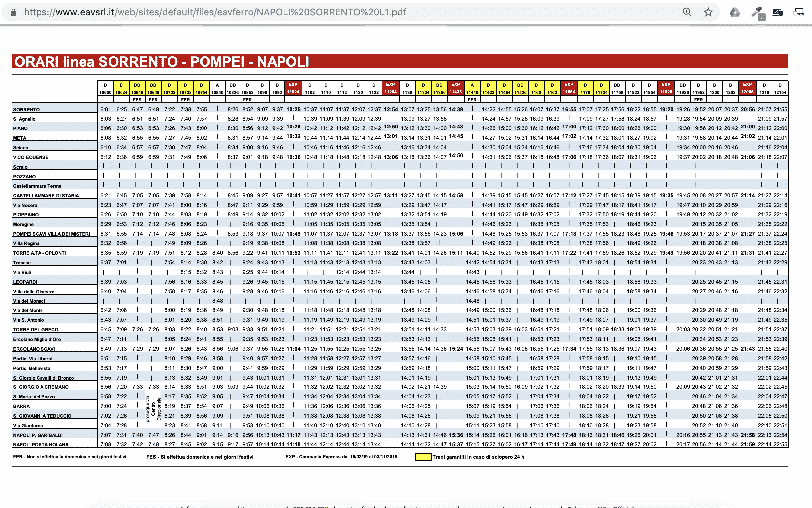812x508 pixels.
Task: Click the CASTELLAMMARE DI STABIA station label
Action: pyautogui.click(x=46, y=196)
